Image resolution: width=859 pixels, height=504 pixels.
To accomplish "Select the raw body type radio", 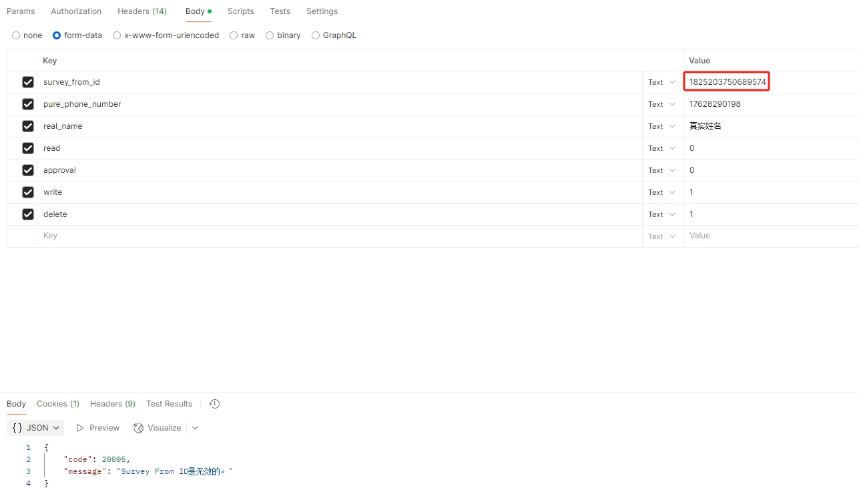I will click(x=234, y=35).
